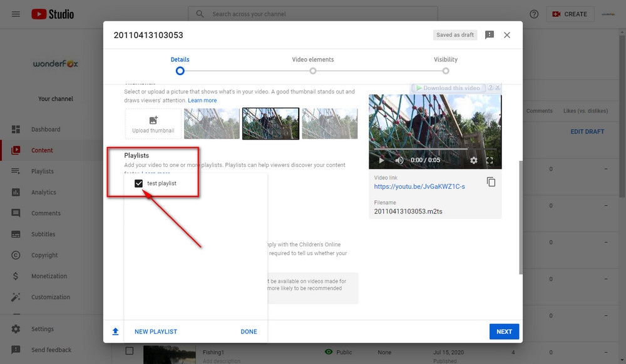Screen dimensions: 626x364
Task: Click the copy video link icon
Action: click(491, 182)
